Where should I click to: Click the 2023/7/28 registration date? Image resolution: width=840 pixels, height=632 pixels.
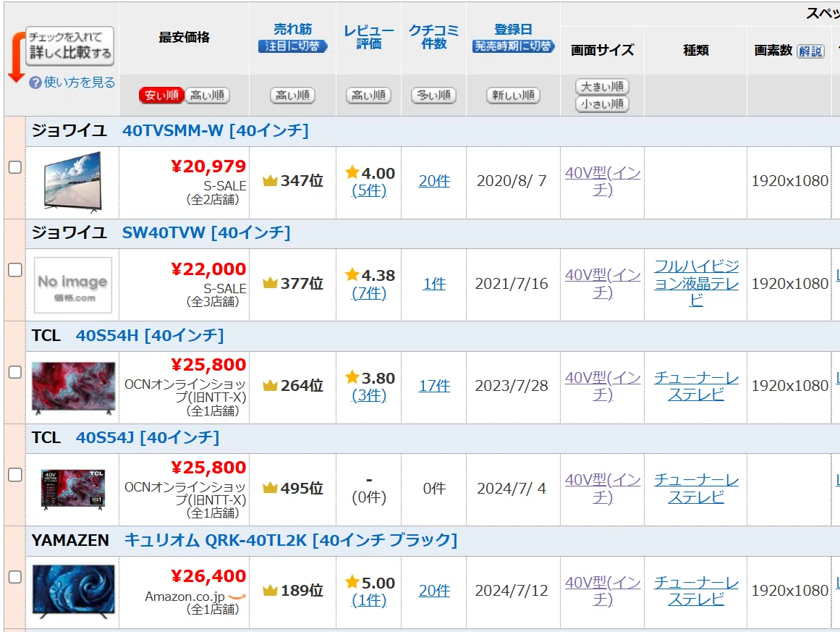(x=512, y=386)
